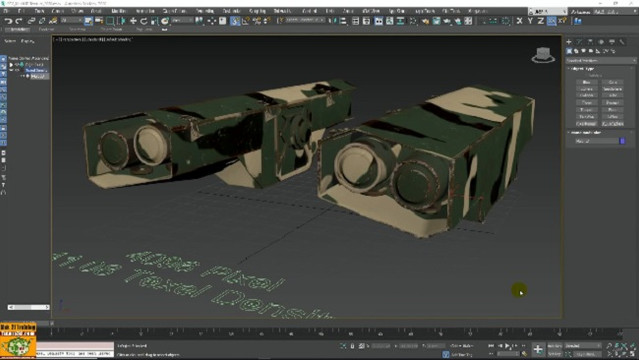Viewport: 639px width, 360px height.
Task: Switch to the Freeform ribbon tab
Action: click(x=46, y=29)
